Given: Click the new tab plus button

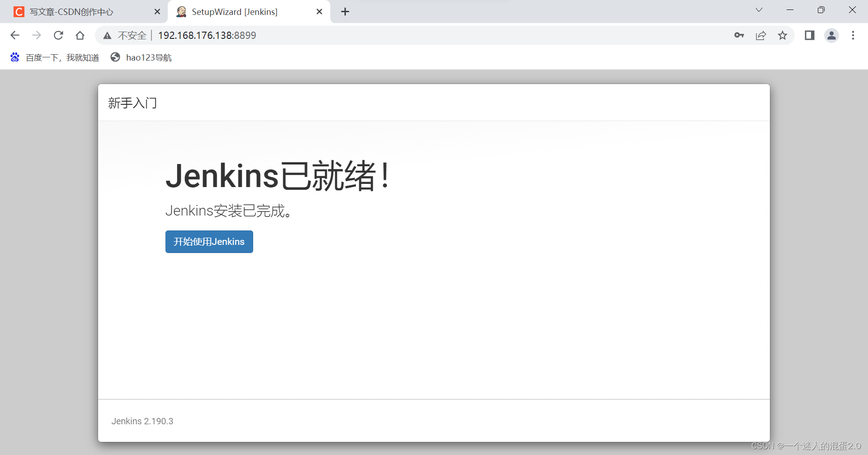Looking at the screenshot, I should click(x=345, y=11).
